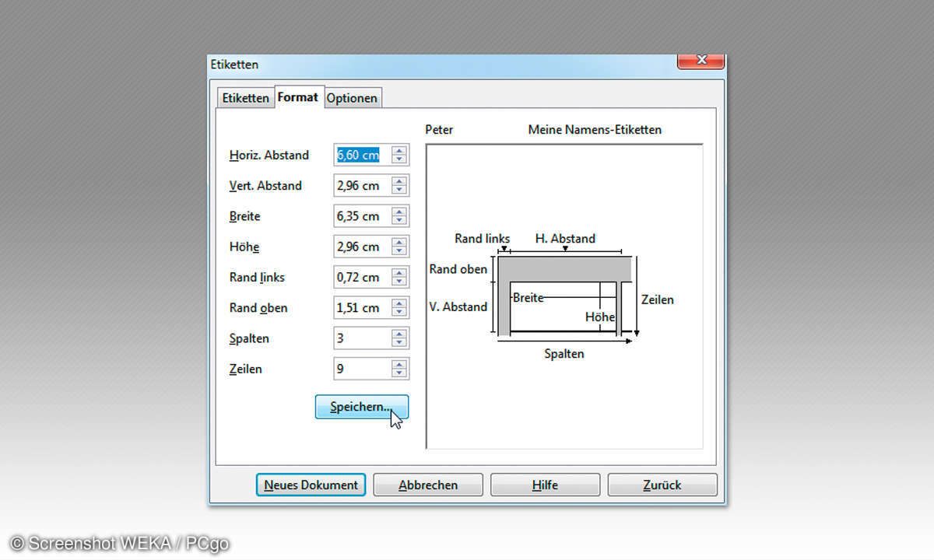Decrease Rand links with down arrow
The width and height of the screenshot is (934, 560).
pos(399,282)
